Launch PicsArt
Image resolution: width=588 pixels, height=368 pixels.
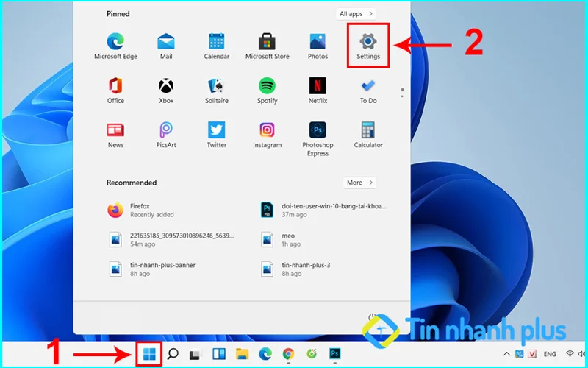[166, 135]
